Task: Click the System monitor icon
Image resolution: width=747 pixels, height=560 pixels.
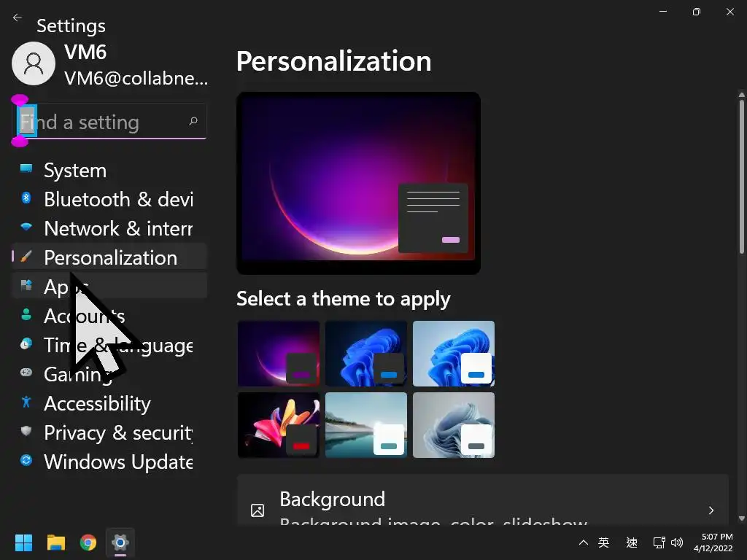Action: (26, 168)
